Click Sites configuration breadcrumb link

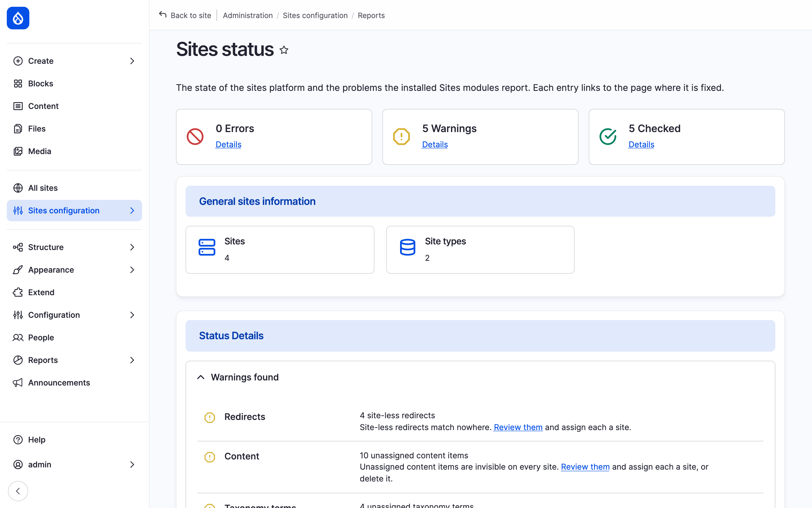click(315, 16)
